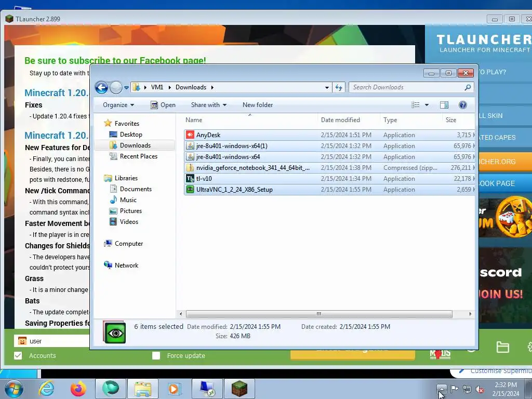The image size is (532, 399).
Task: Open the address bar history dropdown
Action: coord(327,87)
